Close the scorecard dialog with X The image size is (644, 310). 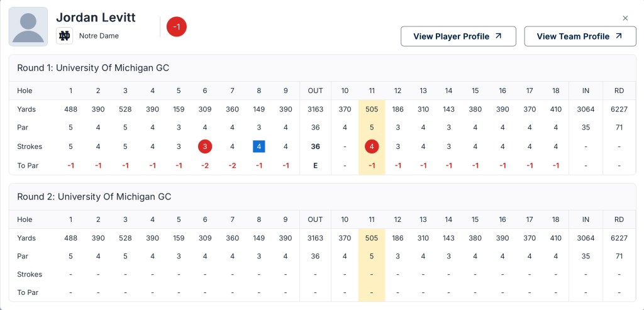625,18
